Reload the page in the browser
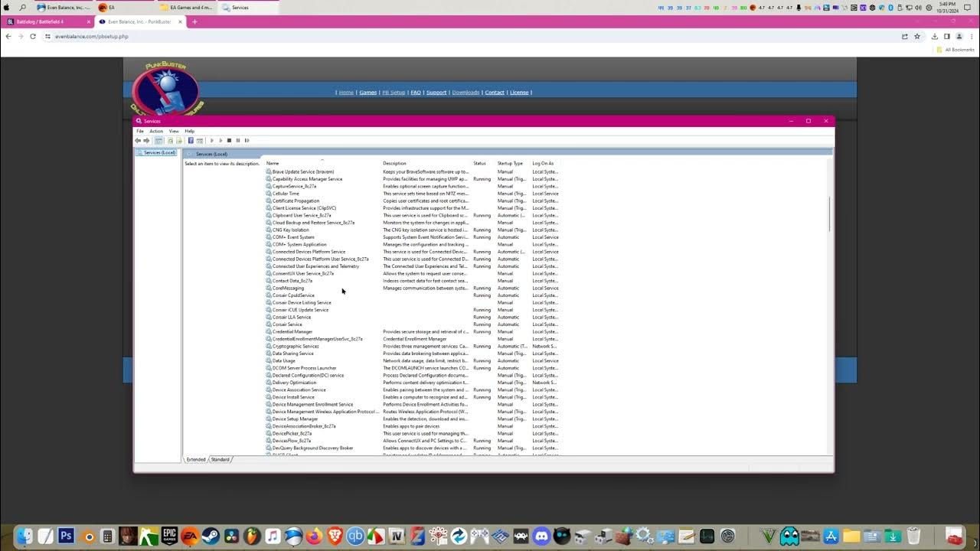This screenshot has height=551, width=980. coord(32,36)
